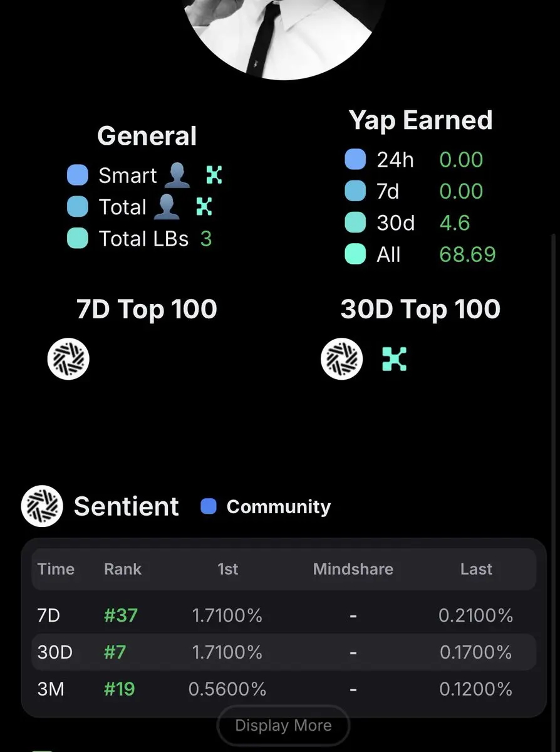Click the Sentient logo under 30D Top 100
Screen dimensions: 560x752
tap(342, 359)
